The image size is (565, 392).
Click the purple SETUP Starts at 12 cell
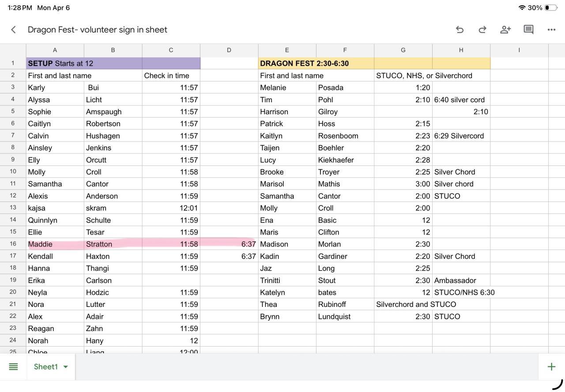point(84,63)
